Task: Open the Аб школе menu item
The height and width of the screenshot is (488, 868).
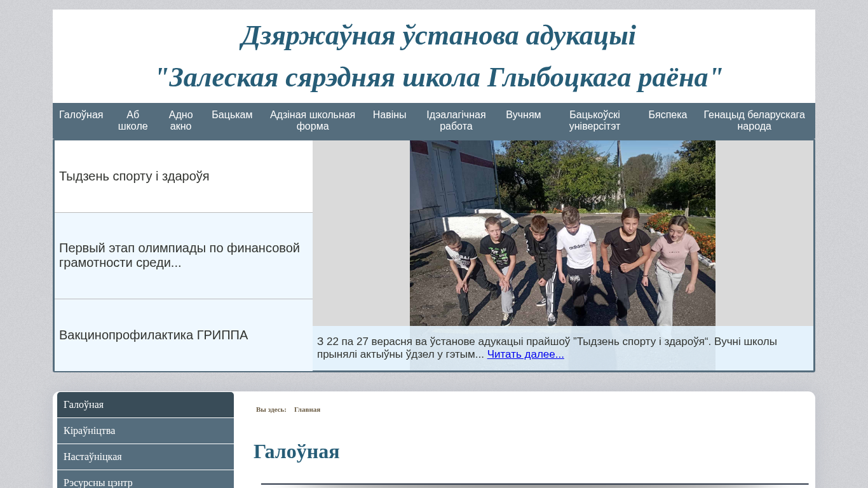Action: 133,121
